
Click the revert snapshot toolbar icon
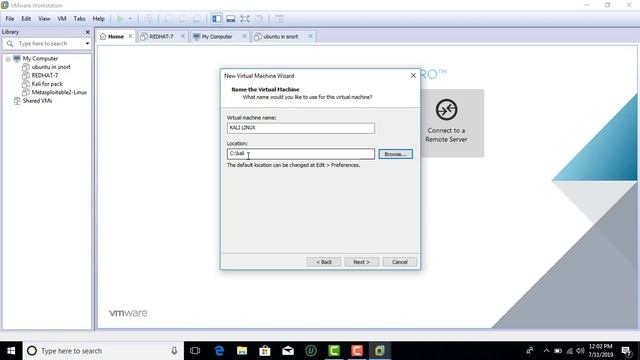182,19
